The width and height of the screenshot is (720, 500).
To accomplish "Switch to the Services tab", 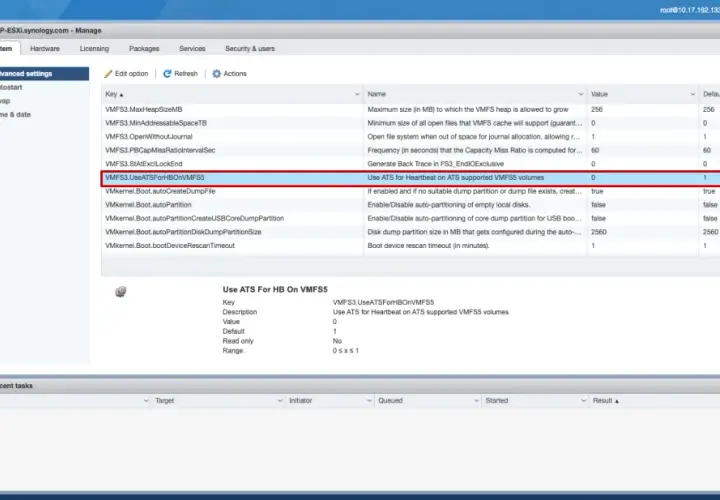I will click(192, 49).
